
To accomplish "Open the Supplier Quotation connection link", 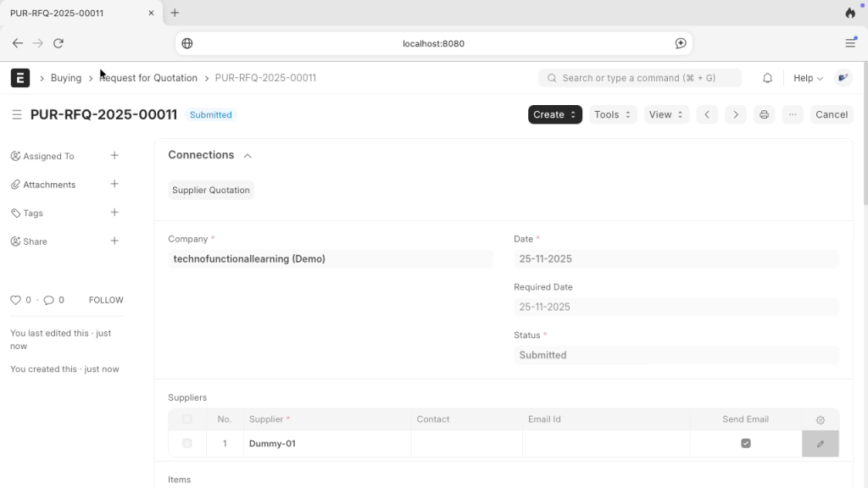I will 211,191.
